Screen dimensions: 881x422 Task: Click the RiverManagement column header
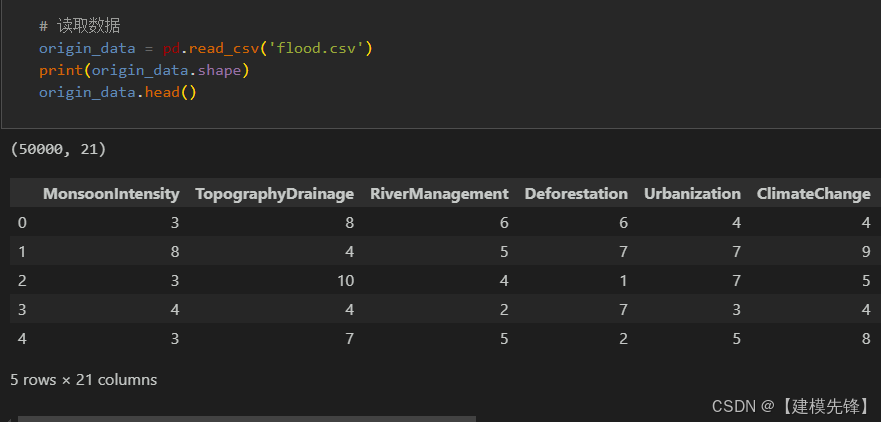(439, 194)
